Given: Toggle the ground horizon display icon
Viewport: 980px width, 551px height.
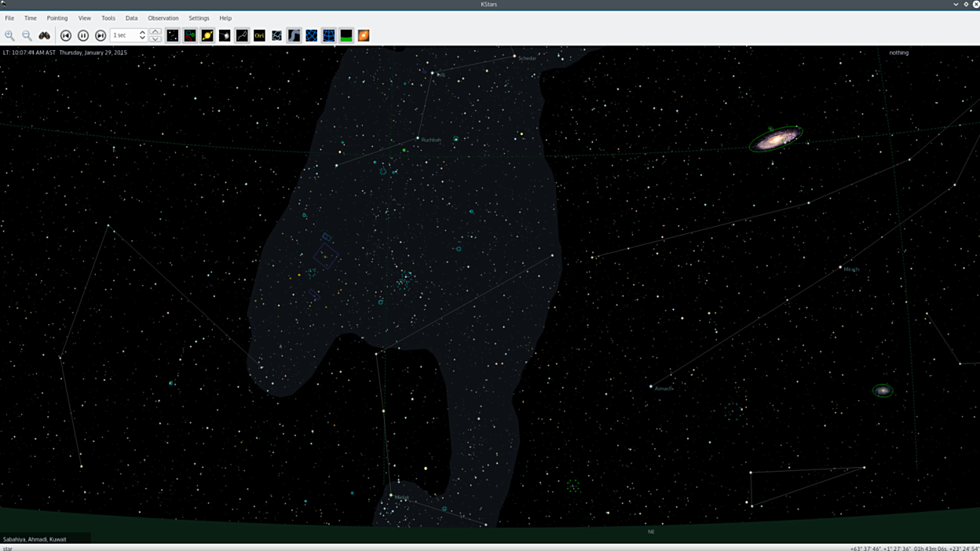Looking at the screenshot, I should (x=346, y=35).
